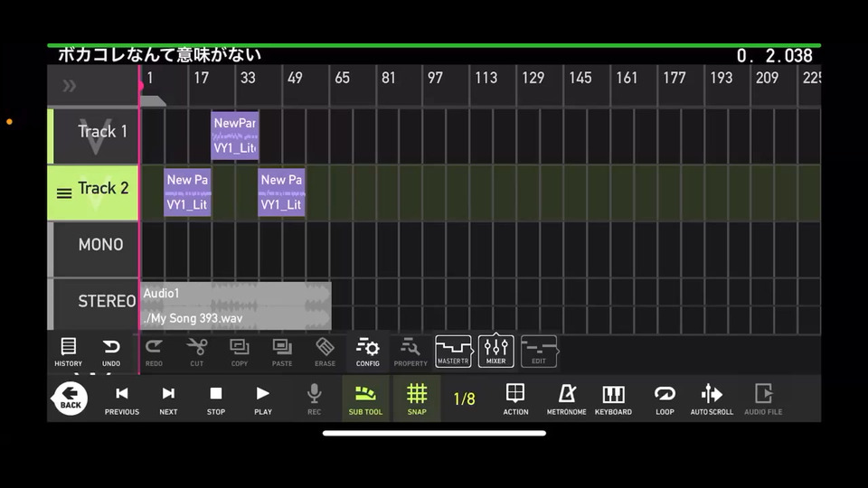This screenshot has height=488, width=868.
Task: Go back with the BACK button
Action: [70, 399]
